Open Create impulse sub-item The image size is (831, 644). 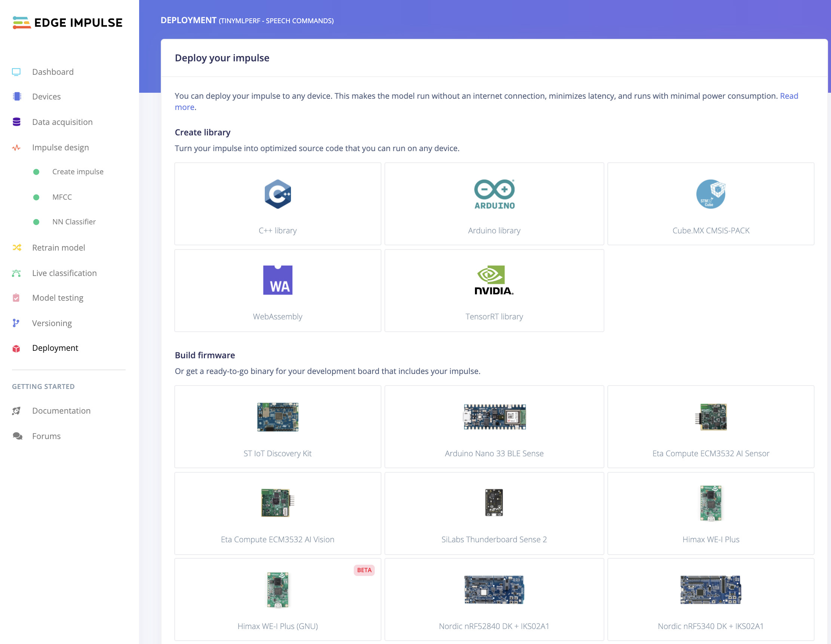(78, 172)
